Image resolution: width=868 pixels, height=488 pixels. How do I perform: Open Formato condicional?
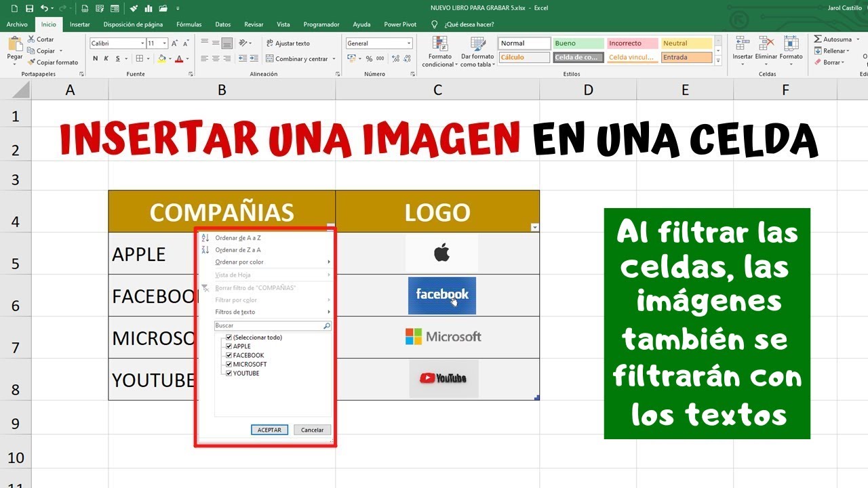[x=439, y=52]
